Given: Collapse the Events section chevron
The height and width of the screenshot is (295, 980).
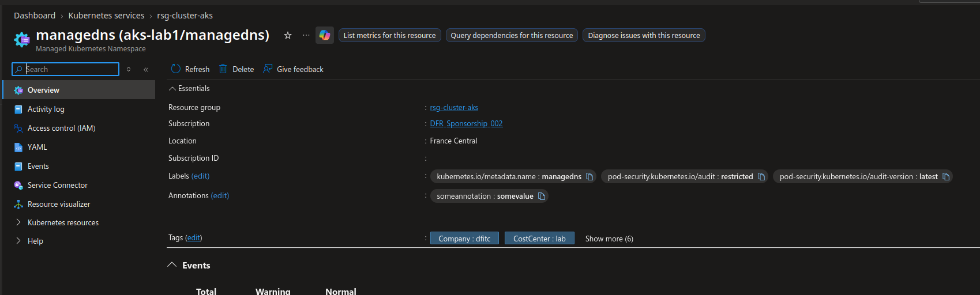Looking at the screenshot, I should click(x=172, y=264).
